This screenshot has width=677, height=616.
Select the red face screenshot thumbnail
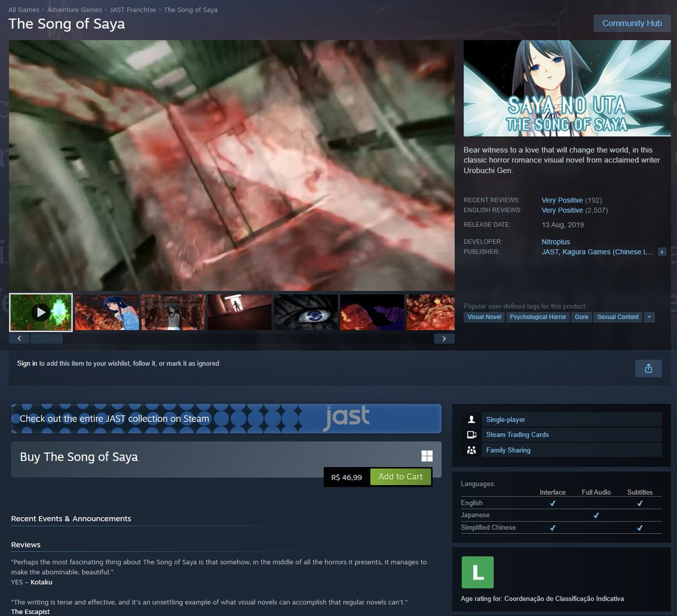pyautogui.click(x=372, y=312)
